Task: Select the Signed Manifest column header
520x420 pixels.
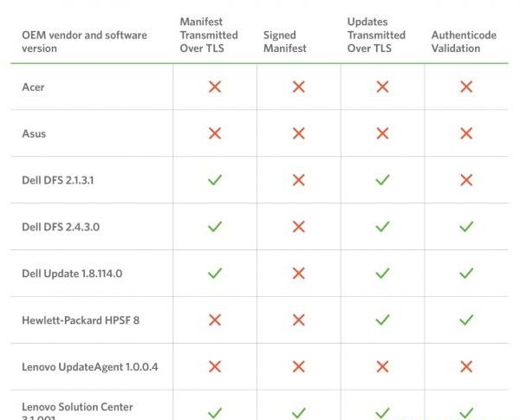Action: 285,42
